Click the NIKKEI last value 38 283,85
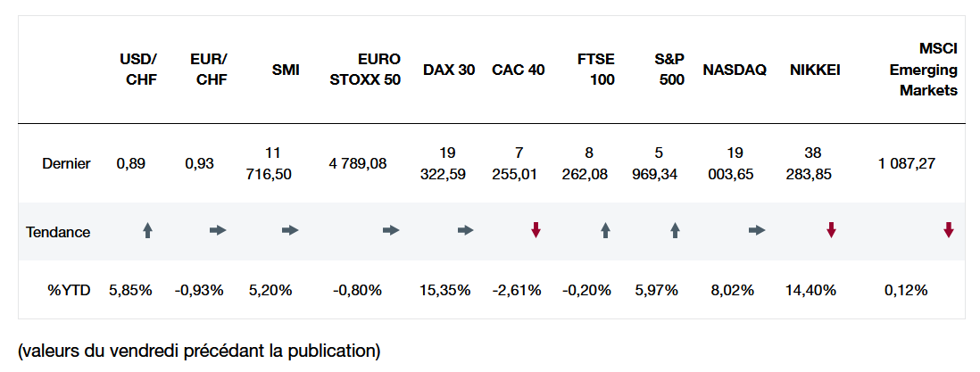The image size is (980, 372). pyautogui.click(x=810, y=164)
